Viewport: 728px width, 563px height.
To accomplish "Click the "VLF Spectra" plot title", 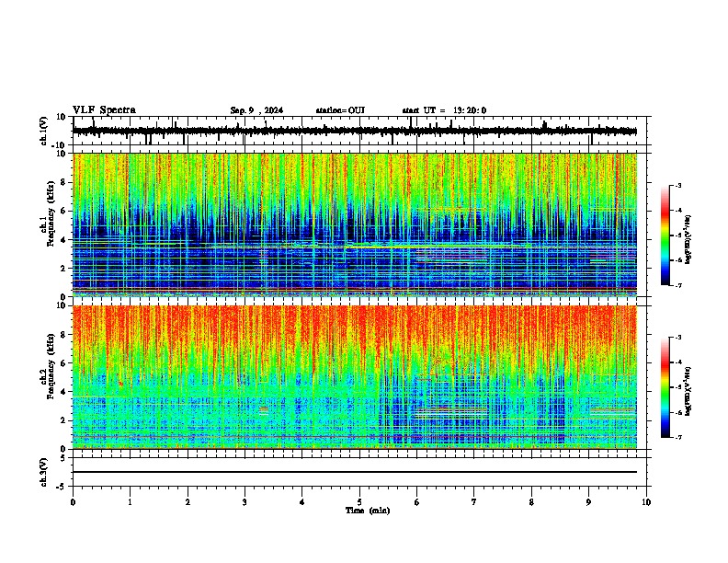I will [x=104, y=110].
